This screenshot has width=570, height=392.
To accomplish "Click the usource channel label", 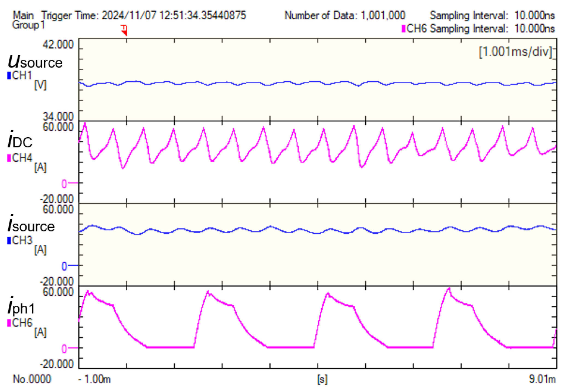I will [x=35, y=62].
